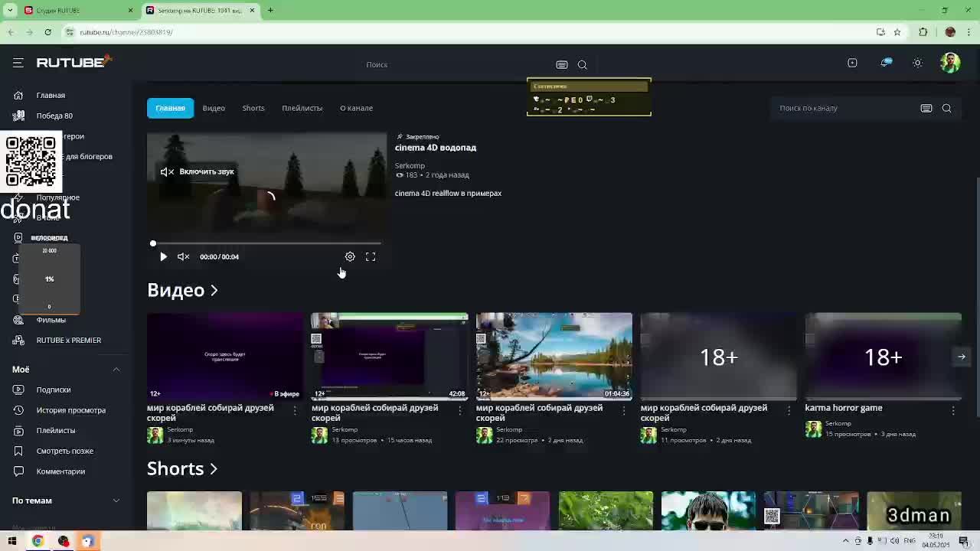Screen dimensions: 980x551
Task: Click the video progress bar in player
Action: (x=266, y=243)
